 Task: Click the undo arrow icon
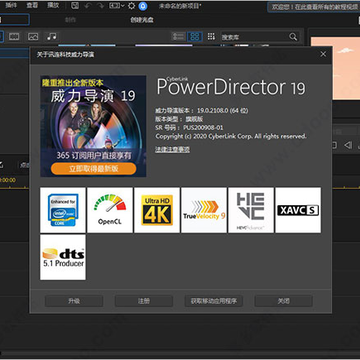coord(88,6)
